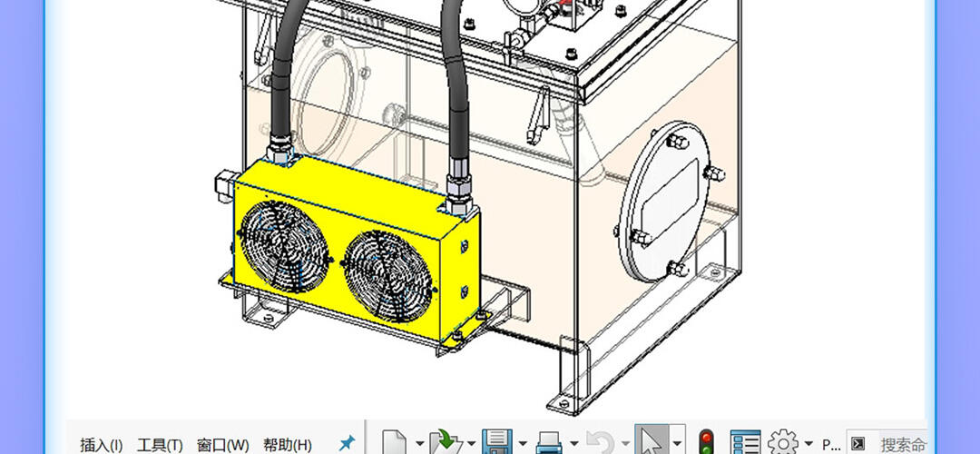Expand the Select tool dropdown arrow
The image size is (980, 454).
677,443
